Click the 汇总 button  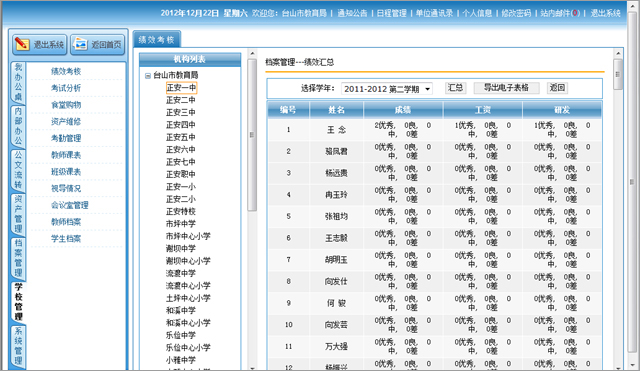[x=455, y=88]
